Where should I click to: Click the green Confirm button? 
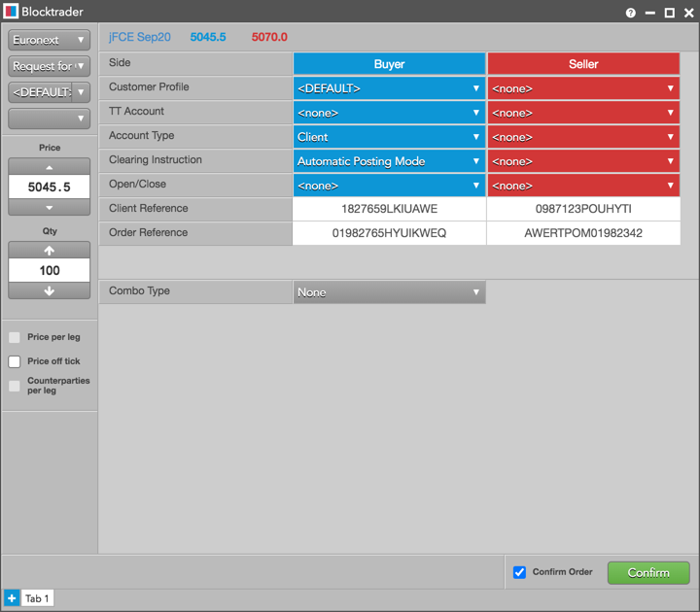(648, 573)
